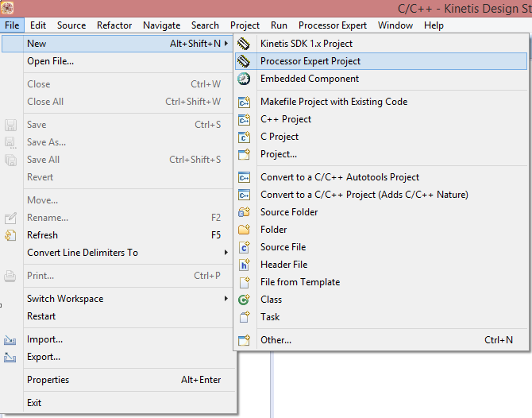Viewport: 532px width, 418px height.
Task: Click the Task icon
Action: point(244,317)
